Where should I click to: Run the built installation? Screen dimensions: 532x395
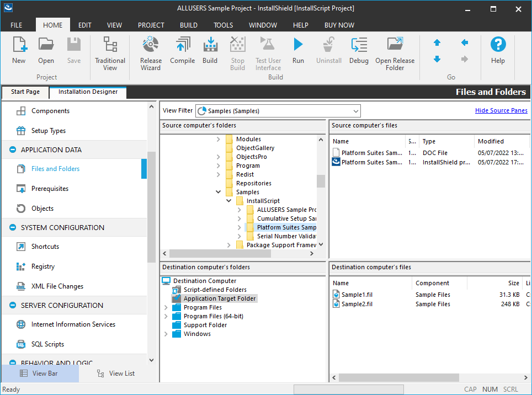click(x=298, y=52)
